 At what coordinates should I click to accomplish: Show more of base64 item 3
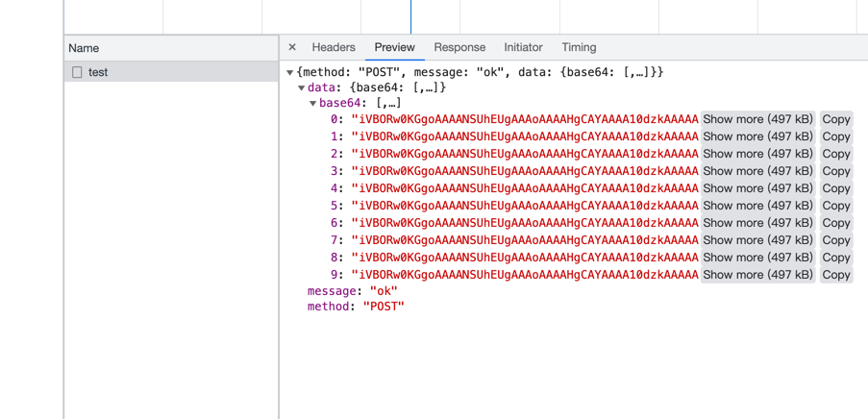(757, 171)
